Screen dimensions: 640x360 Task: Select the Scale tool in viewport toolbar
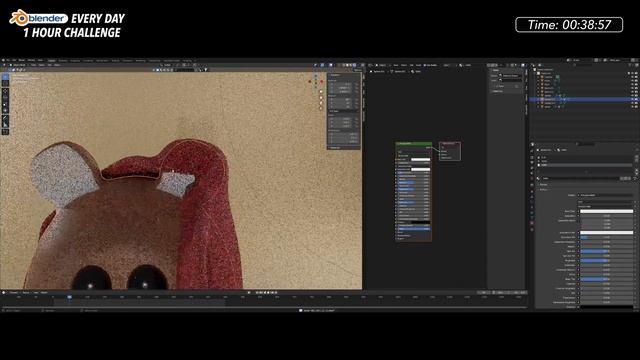pos(5,104)
